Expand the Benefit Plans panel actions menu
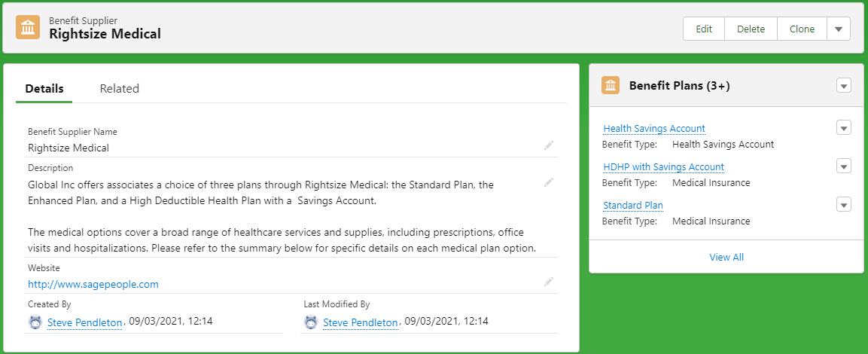 [843, 86]
